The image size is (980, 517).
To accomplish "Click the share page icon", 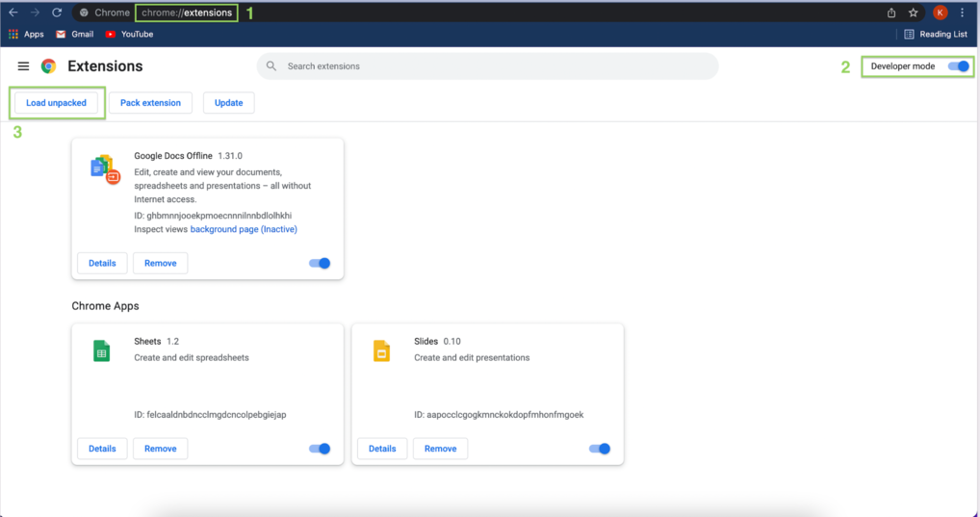I will coord(891,13).
